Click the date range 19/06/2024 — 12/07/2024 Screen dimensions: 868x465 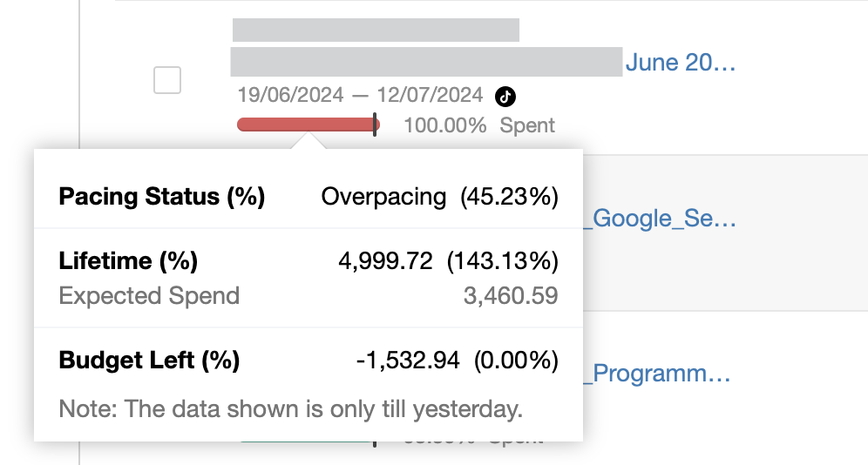[360, 95]
